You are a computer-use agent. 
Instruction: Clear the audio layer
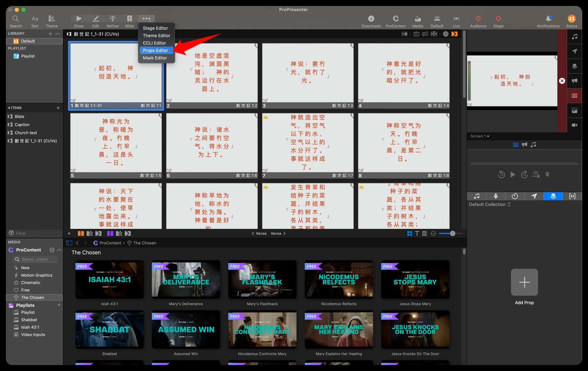point(575,37)
